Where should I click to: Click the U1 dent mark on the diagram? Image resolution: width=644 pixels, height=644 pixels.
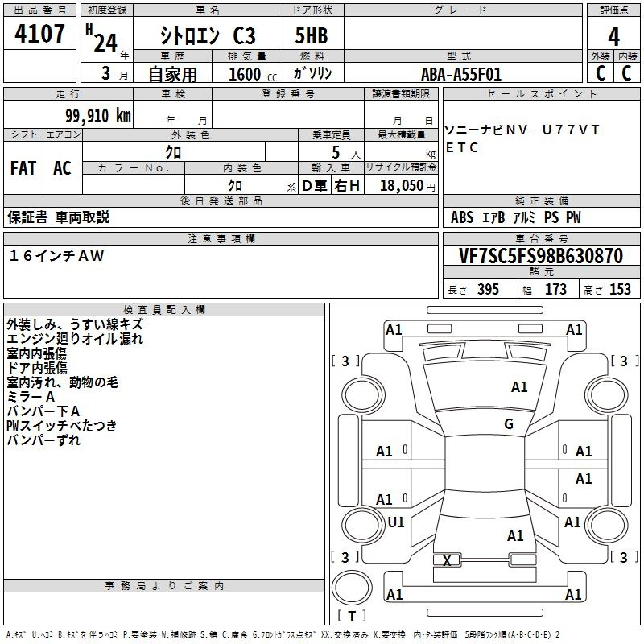tap(396, 522)
